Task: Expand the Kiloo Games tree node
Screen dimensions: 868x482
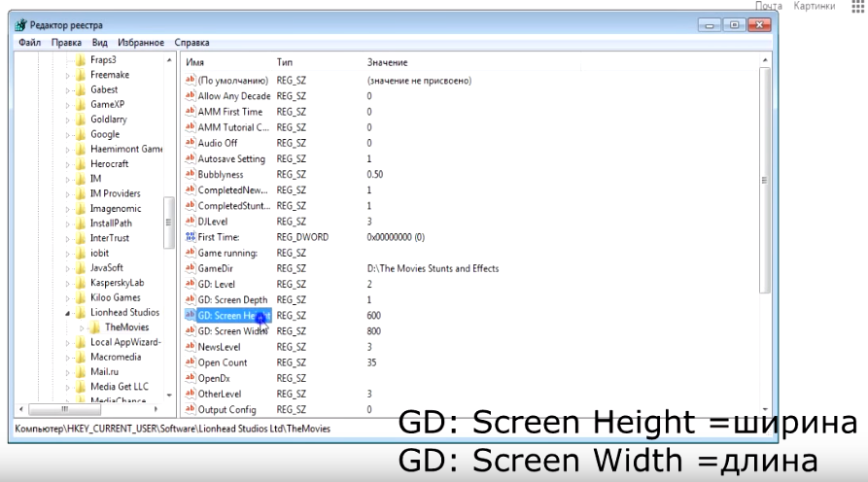Action: coord(67,297)
